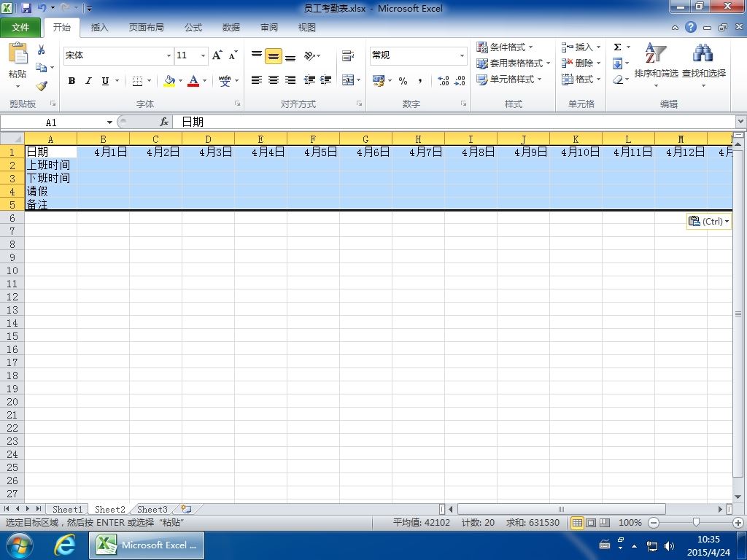Click Decrease Decimal icon

click(460, 81)
